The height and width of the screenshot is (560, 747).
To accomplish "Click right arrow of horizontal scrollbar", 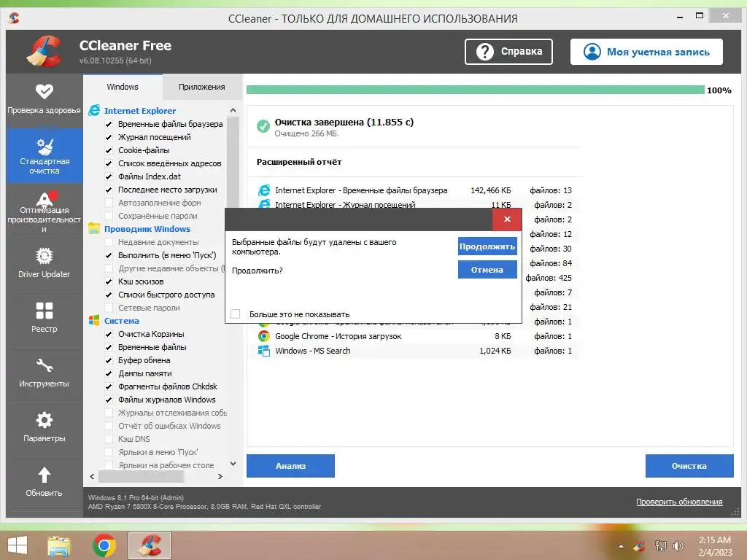I will tap(220, 476).
